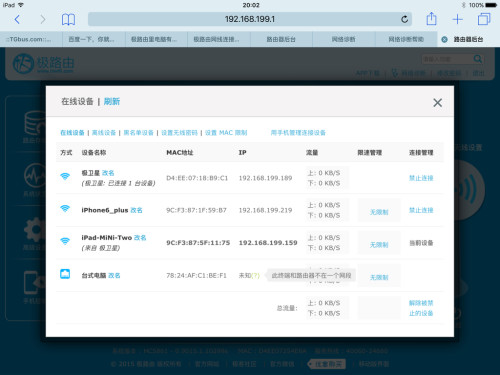500x375 pixels.
Task: Block iPhone6_plus with its 禁止连接 link
Action: [421, 210]
